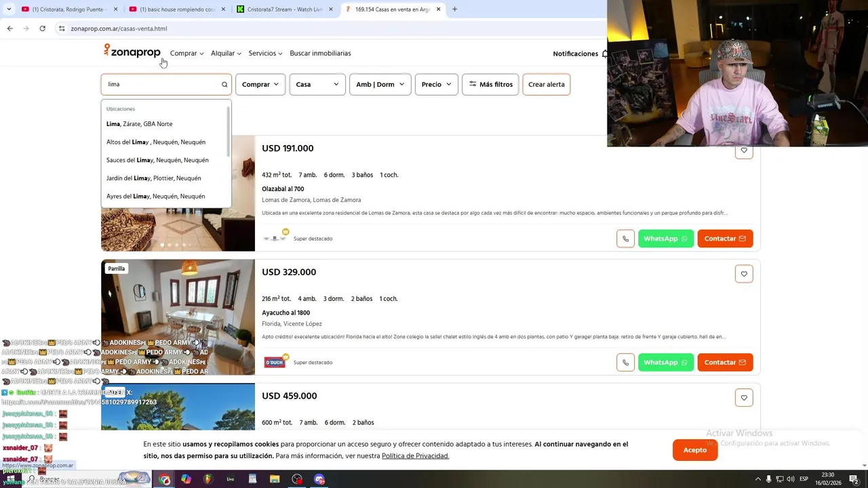Open the Live app in taskbar
Screen dimensions: 868x488
[x=231, y=479]
